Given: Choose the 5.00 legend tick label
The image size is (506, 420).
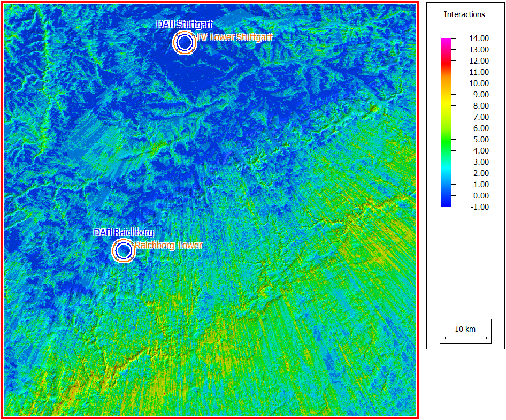Looking at the screenshot, I should [x=479, y=140].
